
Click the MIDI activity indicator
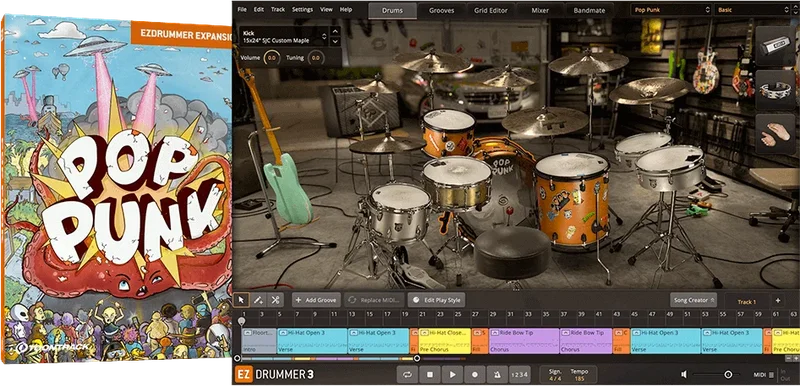(x=771, y=375)
